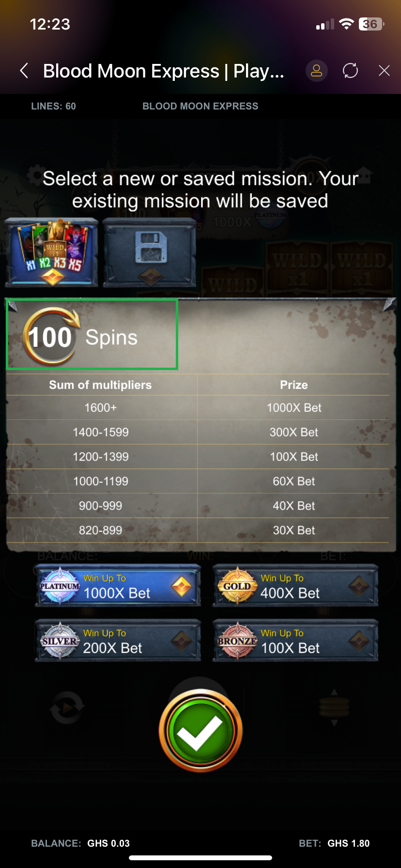Select the wild multipliers mission thumbnail
Image resolution: width=401 pixels, height=868 pixels.
click(x=52, y=252)
